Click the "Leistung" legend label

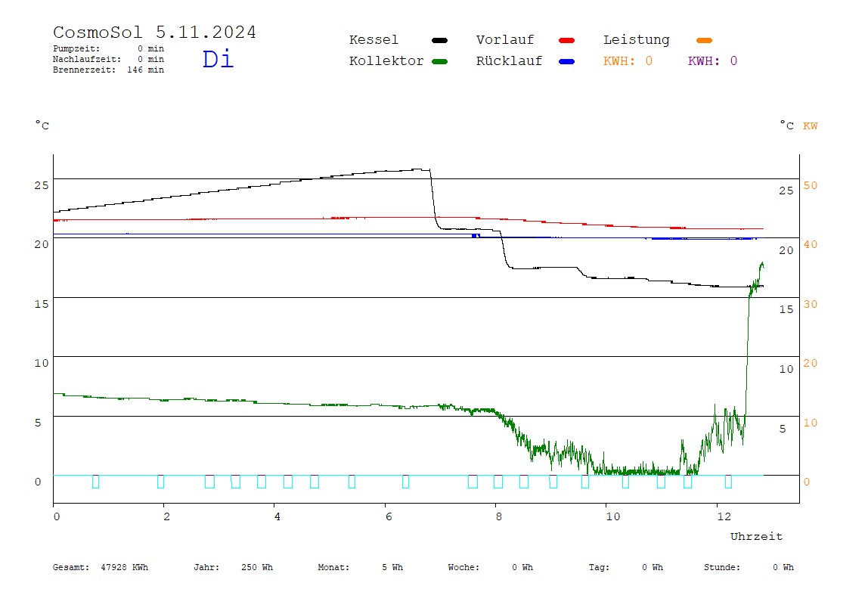636,40
